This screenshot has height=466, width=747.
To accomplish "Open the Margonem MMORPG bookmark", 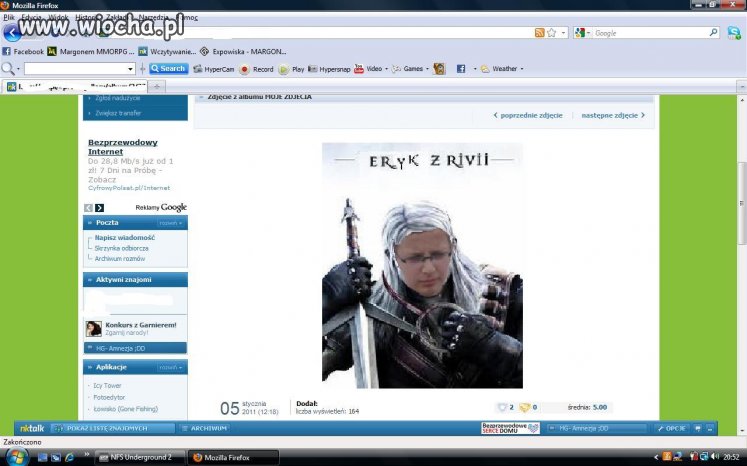I will tap(91, 51).
